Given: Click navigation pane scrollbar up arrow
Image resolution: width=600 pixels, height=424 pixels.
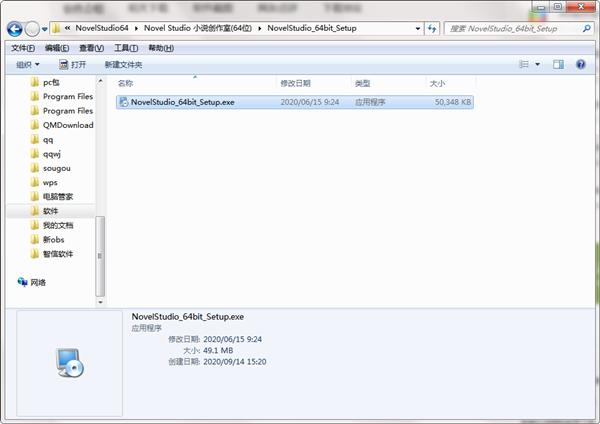Looking at the screenshot, I should (x=100, y=81).
